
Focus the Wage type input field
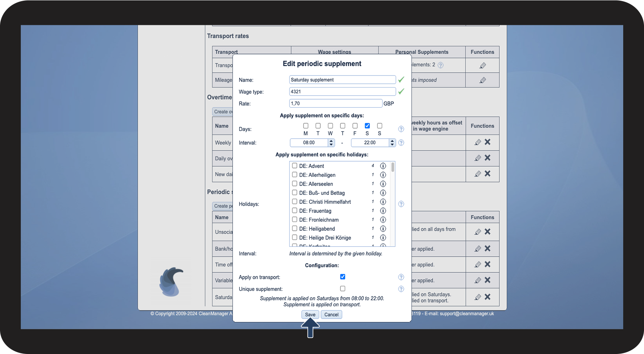[342, 92]
